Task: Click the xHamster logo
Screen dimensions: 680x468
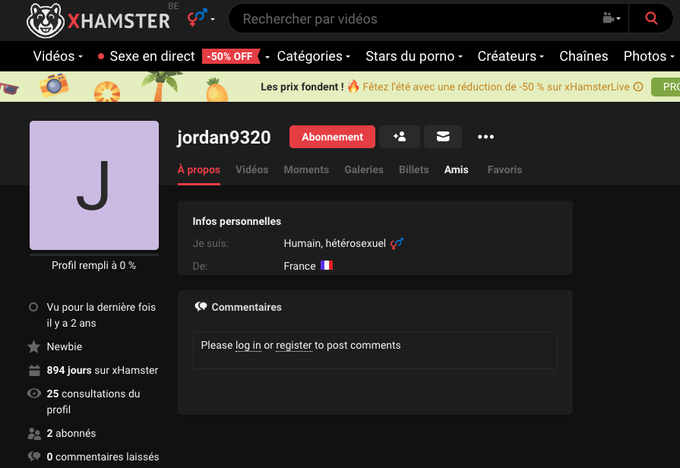Action: coord(98,20)
